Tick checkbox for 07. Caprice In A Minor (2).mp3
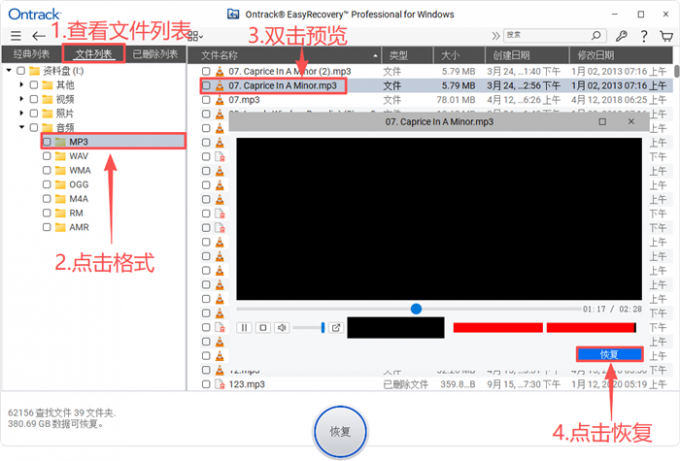The height and width of the screenshot is (461, 680). 206,71
